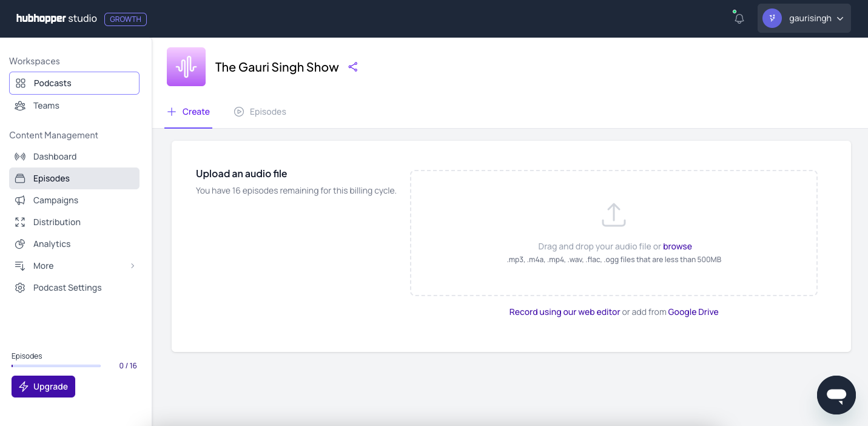Expand the More menu chevron

(132, 266)
